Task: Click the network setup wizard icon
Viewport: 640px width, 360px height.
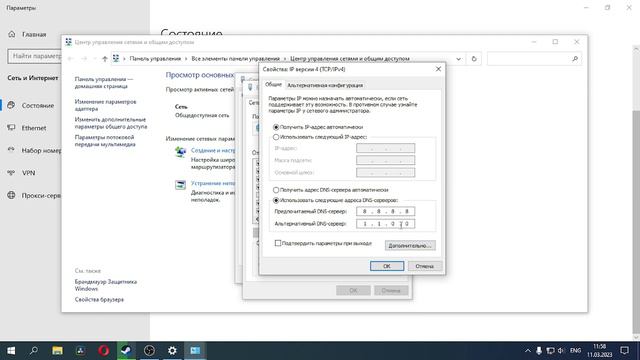Action: [x=180, y=152]
